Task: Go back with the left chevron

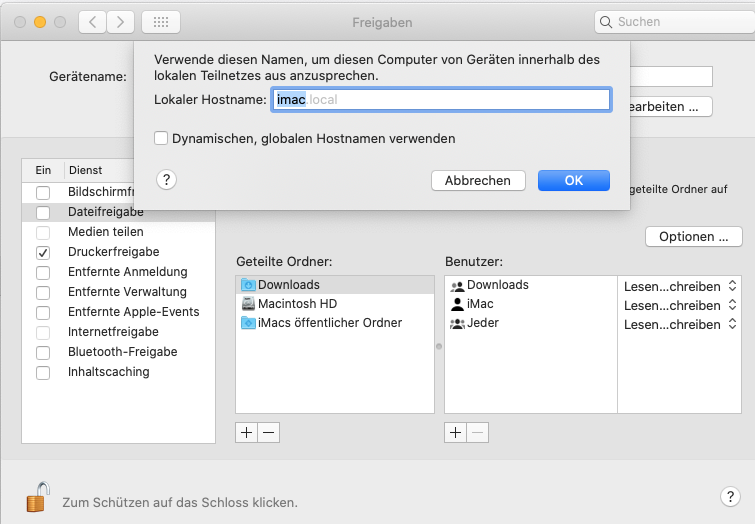Action: (x=92, y=21)
